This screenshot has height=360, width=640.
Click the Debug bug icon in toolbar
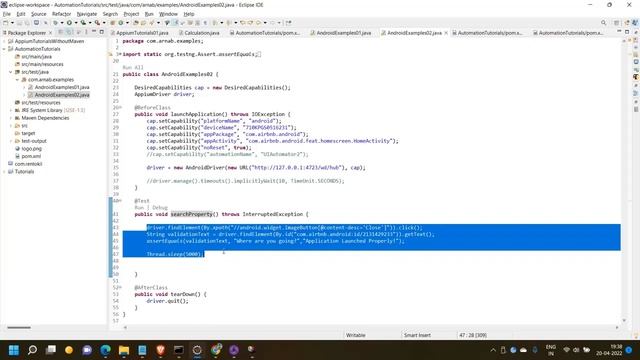point(55,23)
